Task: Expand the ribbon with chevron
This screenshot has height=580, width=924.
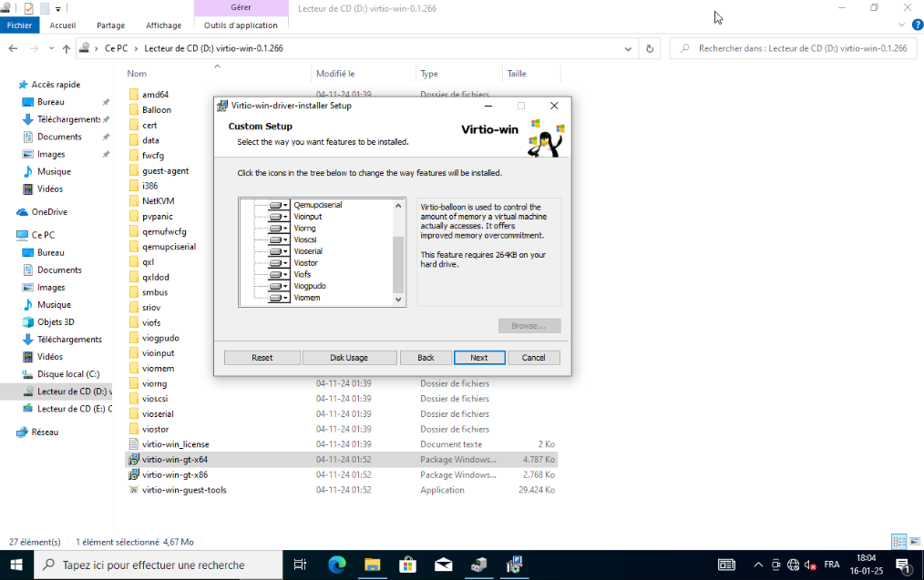Action: tap(901, 25)
